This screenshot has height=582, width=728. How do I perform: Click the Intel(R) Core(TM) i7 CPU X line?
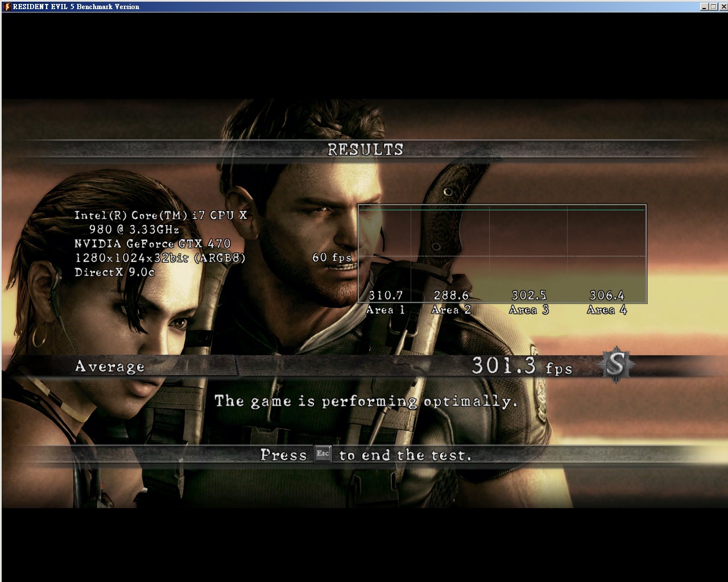(161, 215)
